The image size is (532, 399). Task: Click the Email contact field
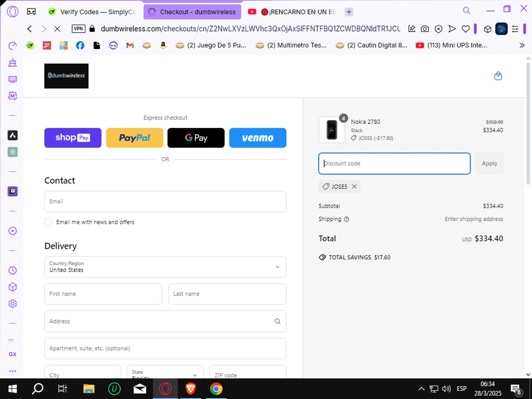165,201
